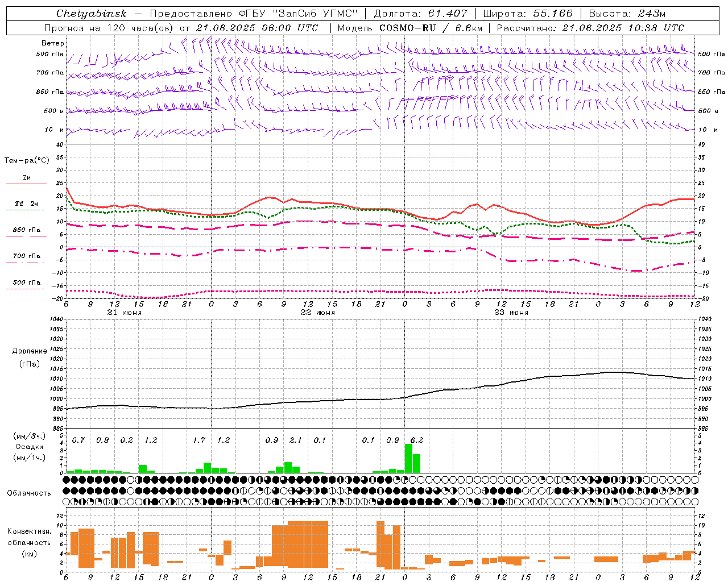
Task: Click the tallest green precipitation bar
Action: coord(408,458)
